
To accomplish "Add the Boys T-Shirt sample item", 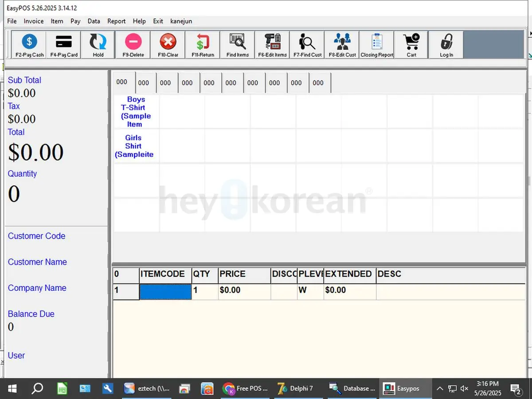I will [x=136, y=112].
